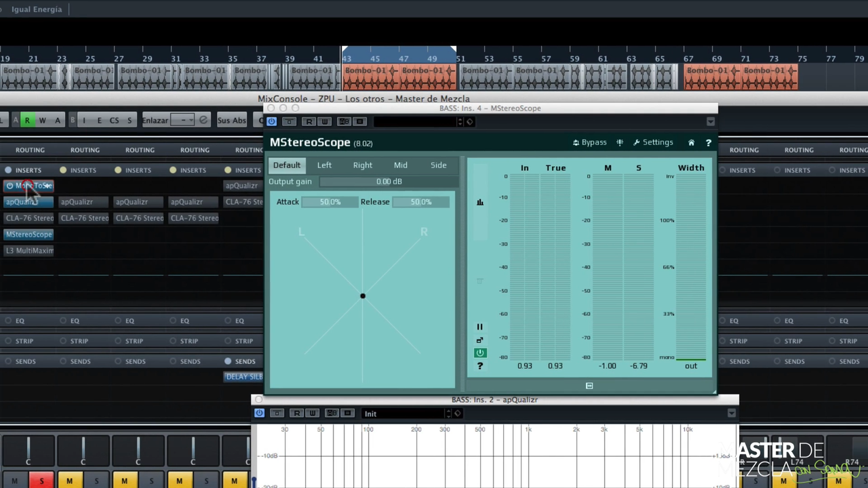Solo the first channel red S button
This screenshot has width=868, height=488.
(x=41, y=481)
